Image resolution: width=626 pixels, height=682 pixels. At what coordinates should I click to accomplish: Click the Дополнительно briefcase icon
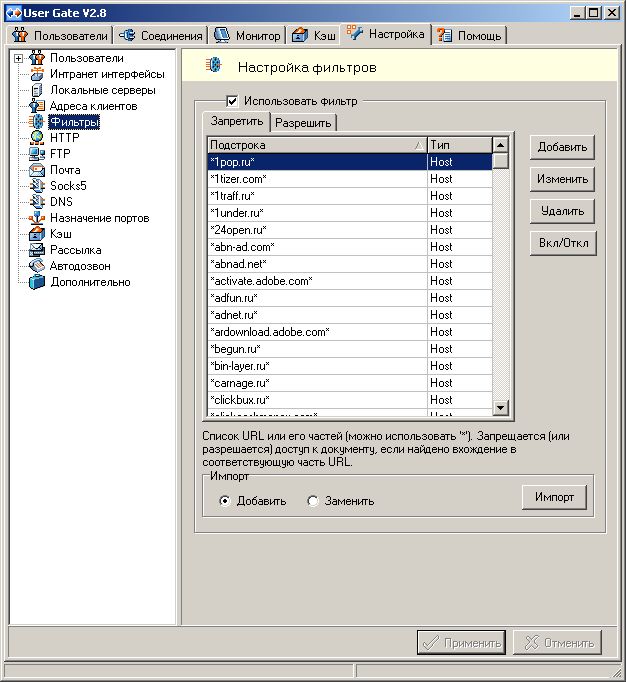[37, 282]
